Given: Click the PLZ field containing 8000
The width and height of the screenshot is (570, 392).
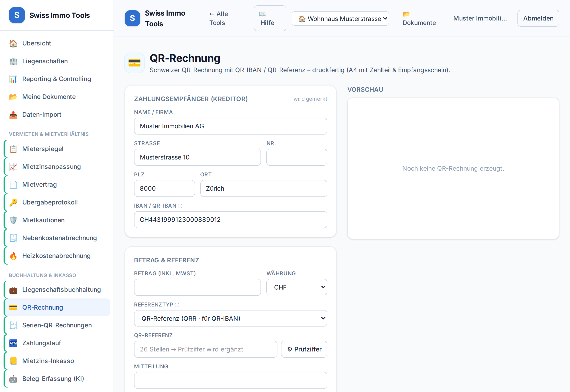Looking at the screenshot, I should (165, 188).
